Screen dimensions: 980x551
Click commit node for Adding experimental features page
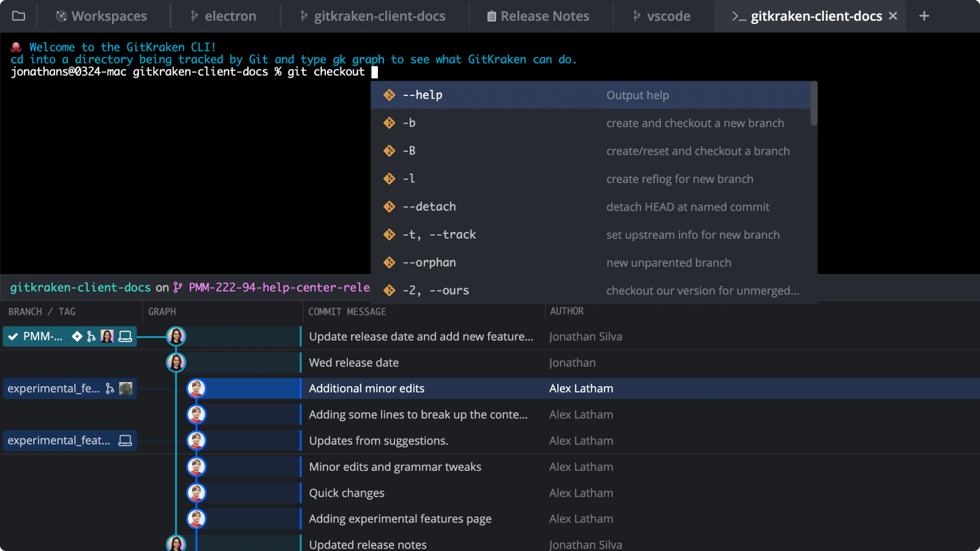pos(196,519)
